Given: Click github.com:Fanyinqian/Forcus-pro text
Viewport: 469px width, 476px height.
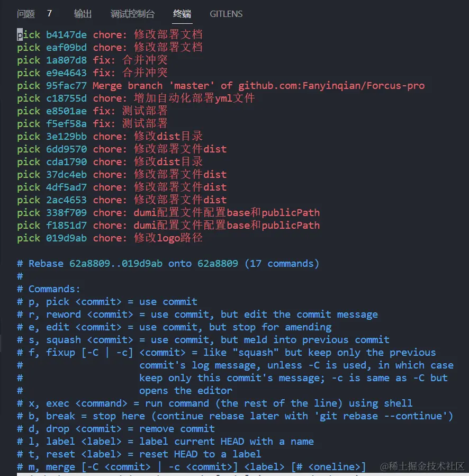Looking at the screenshot, I should 331,86.
